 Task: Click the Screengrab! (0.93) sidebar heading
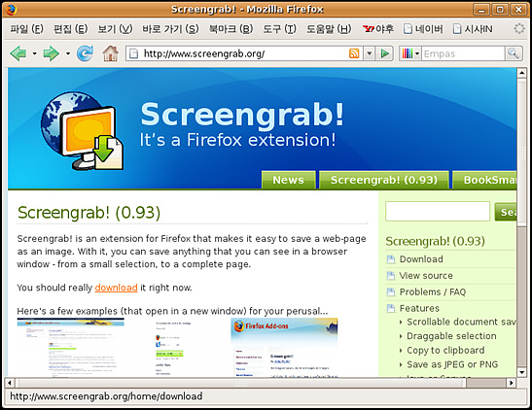tap(435, 241)
